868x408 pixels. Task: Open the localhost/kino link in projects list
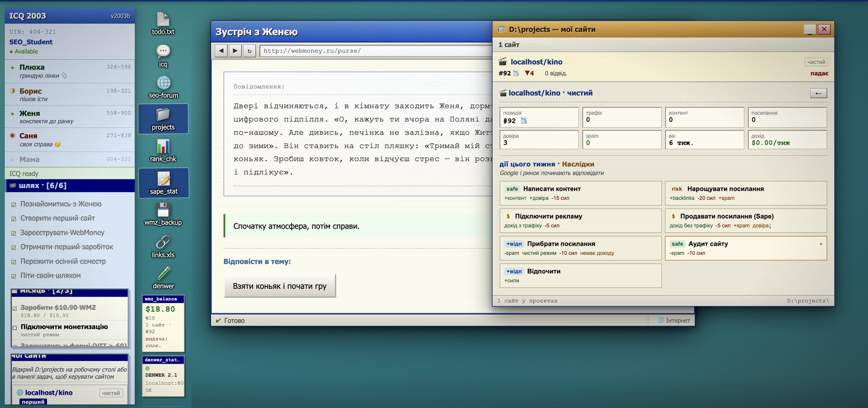coord(537,62)
